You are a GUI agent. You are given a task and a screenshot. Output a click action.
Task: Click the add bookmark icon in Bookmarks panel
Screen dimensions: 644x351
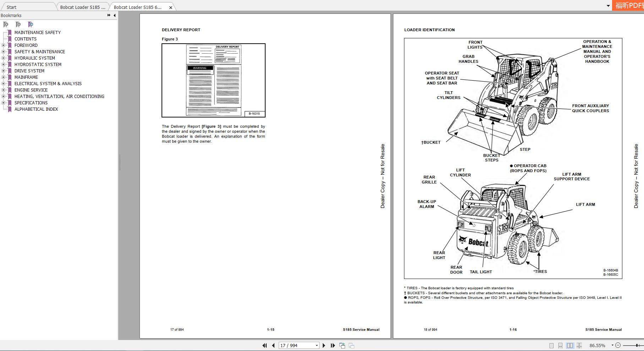[18, 24]
